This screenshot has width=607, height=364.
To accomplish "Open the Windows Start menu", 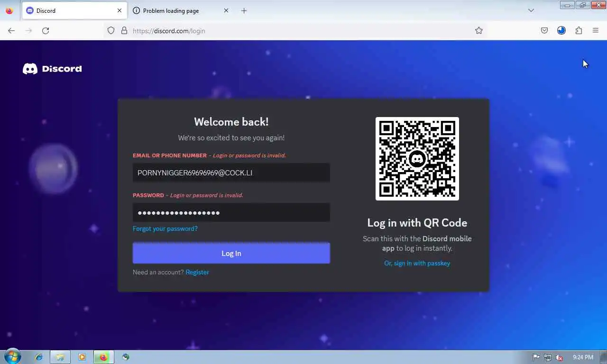I will click(13, 357).
